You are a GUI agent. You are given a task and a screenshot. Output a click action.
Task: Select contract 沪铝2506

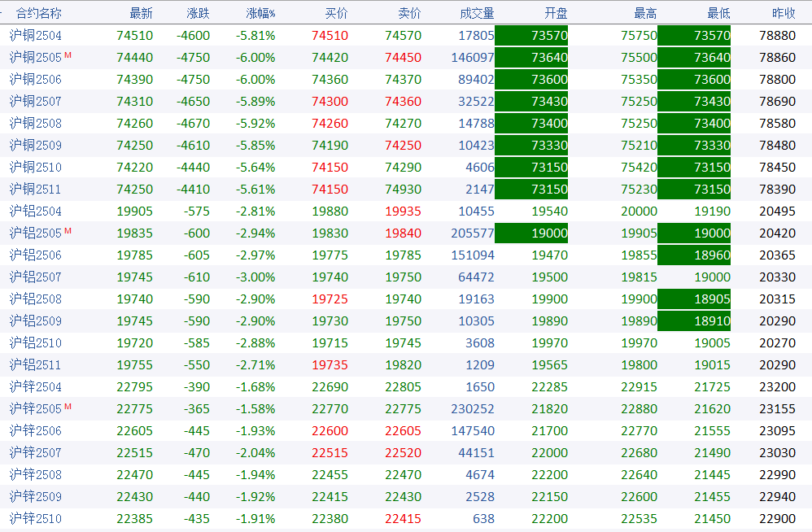[x=35, y=255]
